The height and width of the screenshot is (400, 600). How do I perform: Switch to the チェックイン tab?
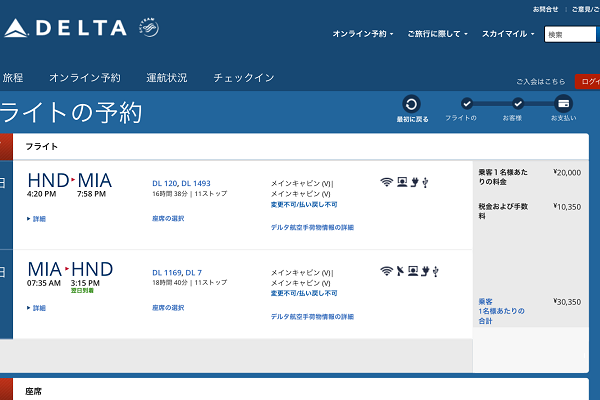point(244,78)
